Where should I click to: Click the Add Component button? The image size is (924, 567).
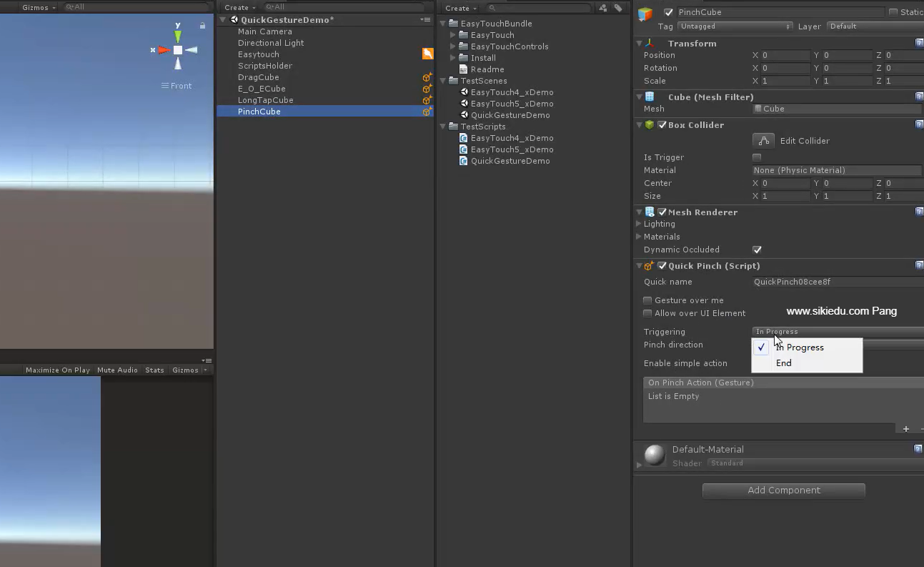[783, 490]
